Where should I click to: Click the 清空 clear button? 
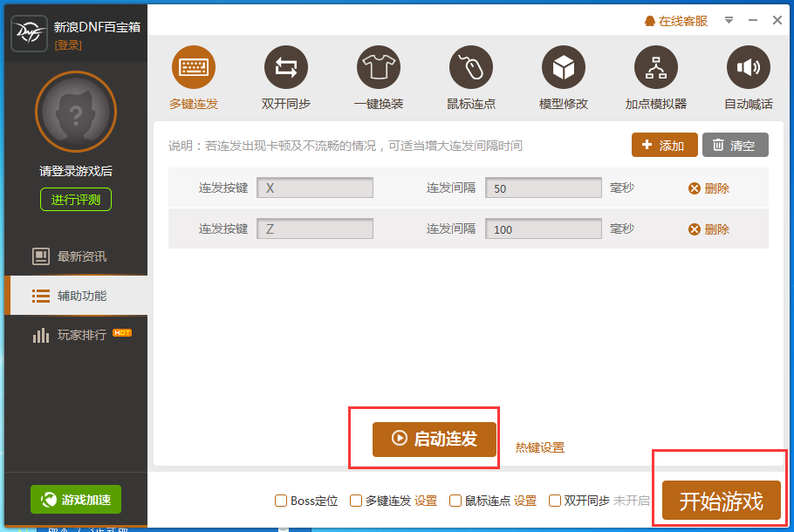click(x=736, y=146)
